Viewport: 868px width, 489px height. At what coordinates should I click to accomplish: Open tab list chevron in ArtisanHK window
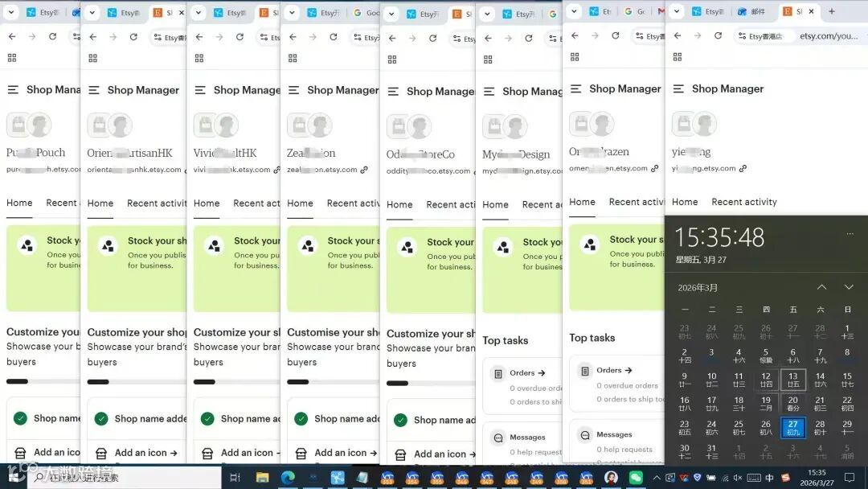click(x=92, y=12)
